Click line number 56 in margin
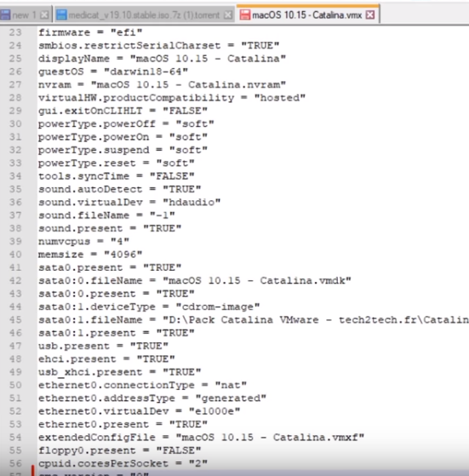Screen dimensions: 469x476 click(x=15, y=463)
